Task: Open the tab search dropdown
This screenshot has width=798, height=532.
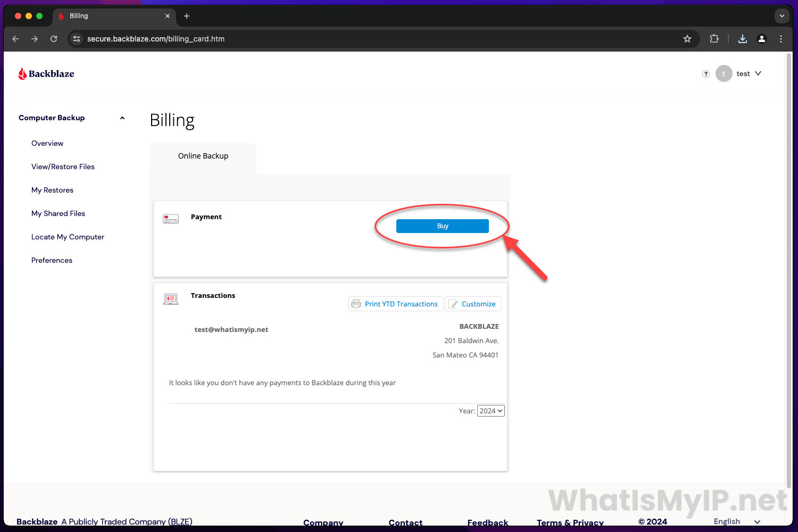Action: (x=782, y=16)
